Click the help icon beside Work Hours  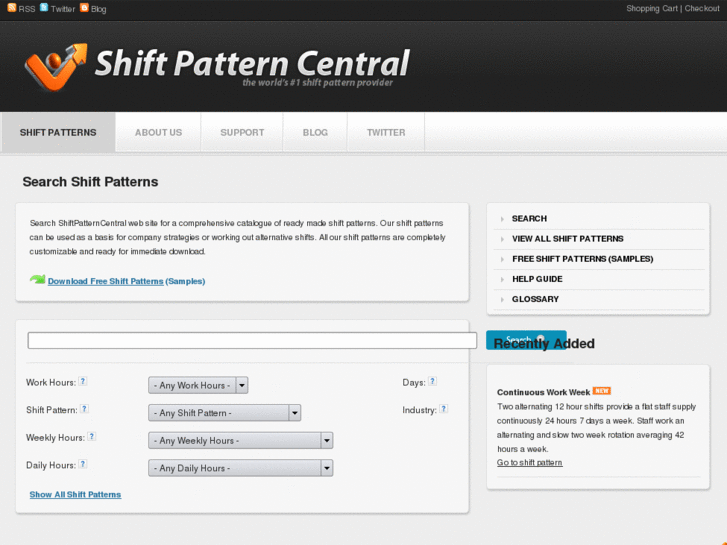[83, 381]
